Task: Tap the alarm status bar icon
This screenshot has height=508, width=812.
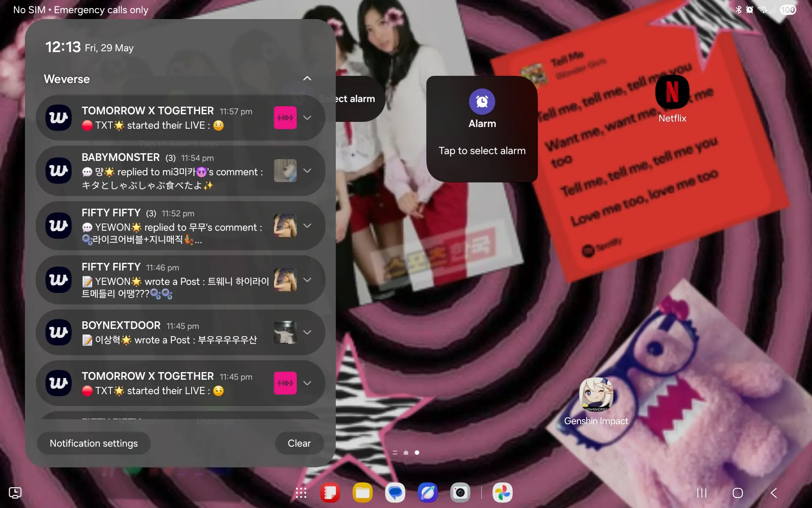Action: pos(749,10)
